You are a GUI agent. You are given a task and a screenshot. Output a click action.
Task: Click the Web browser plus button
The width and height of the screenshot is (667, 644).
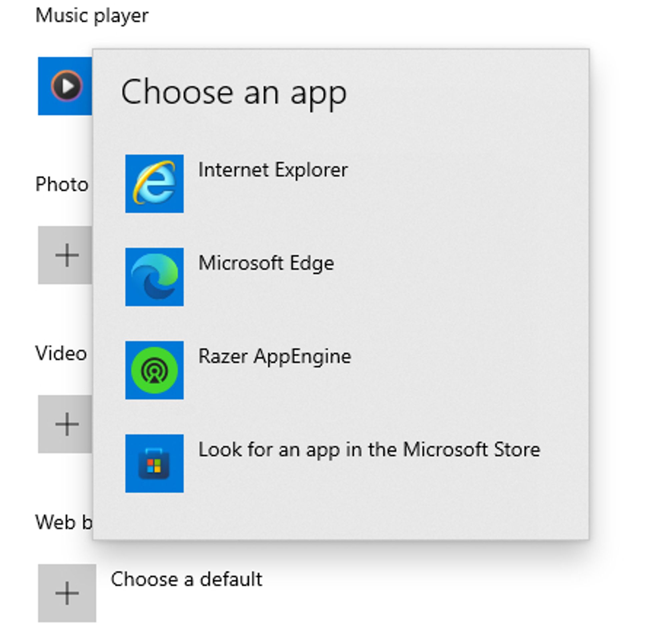tap(67, 593)
